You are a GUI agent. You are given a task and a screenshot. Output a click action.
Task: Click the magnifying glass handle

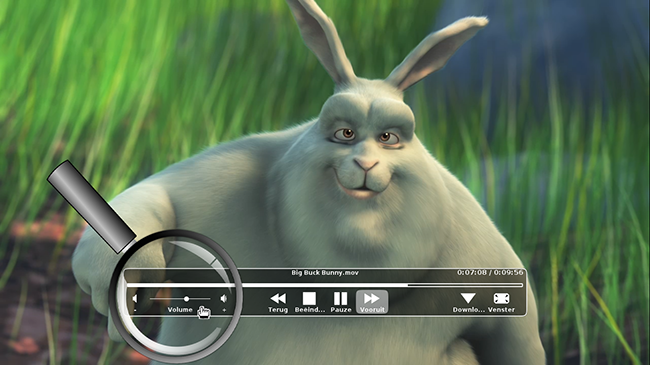point(92,207)
